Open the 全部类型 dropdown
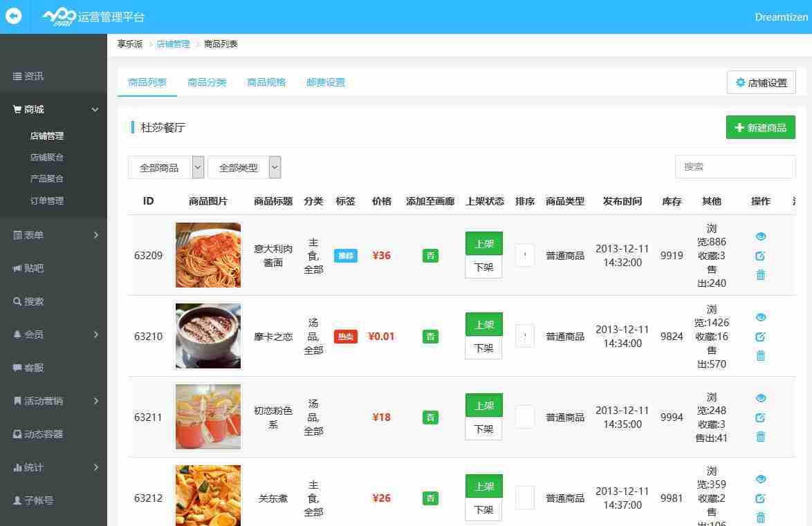Image resolution: width=812 pixels, height=526 pixels. pyautogui.click(x=246, y=167)
